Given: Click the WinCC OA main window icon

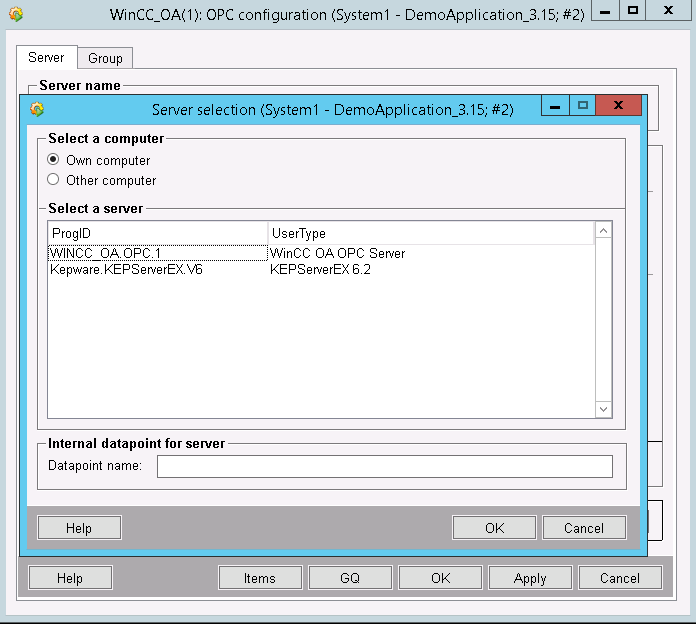Looking at the screenshot, I should coord(16,15).
